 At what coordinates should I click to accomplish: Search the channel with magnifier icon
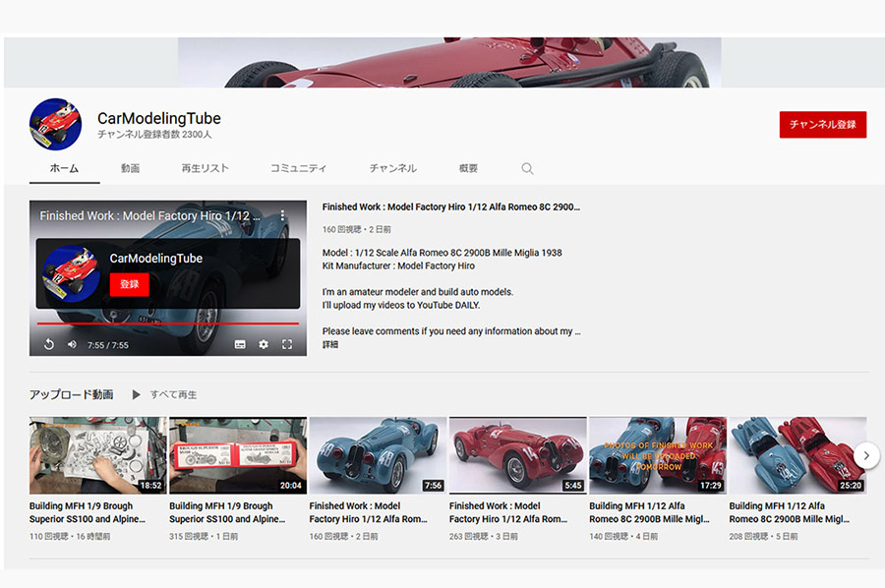[527, 168]
